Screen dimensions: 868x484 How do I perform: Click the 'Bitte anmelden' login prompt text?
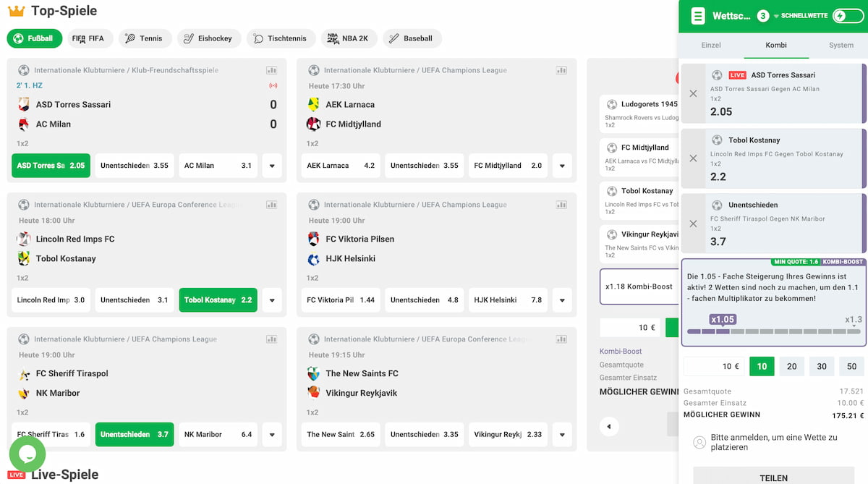pos(774,442)
